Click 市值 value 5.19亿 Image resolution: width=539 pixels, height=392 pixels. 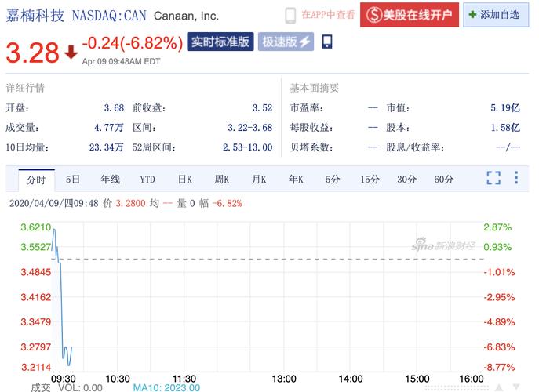point(505,108)
